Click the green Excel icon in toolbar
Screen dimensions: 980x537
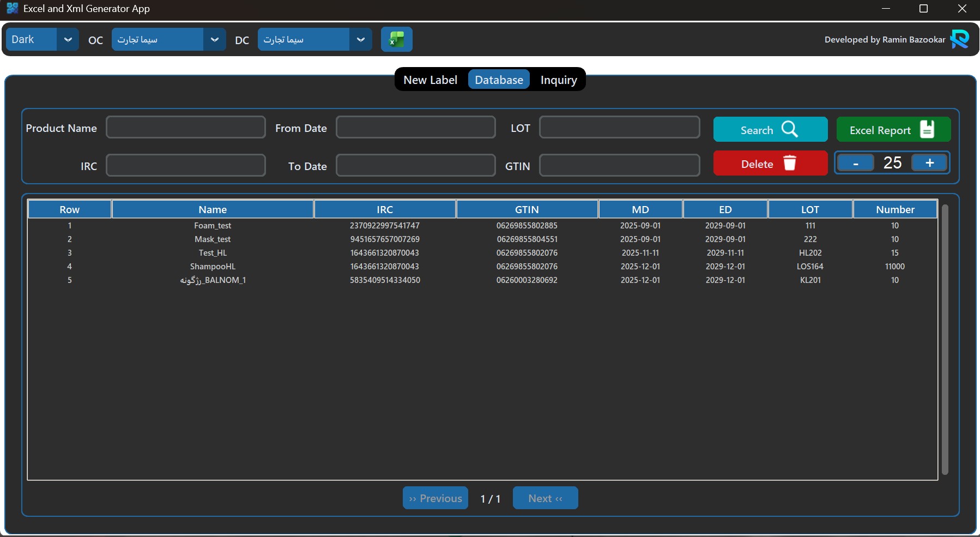coord(396,39)
